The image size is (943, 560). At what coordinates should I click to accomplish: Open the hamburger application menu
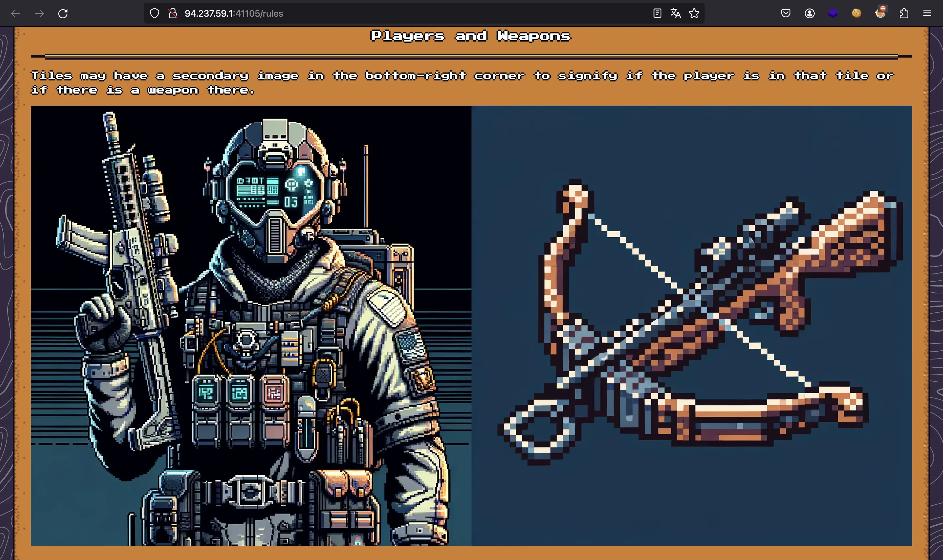[927, 14]
